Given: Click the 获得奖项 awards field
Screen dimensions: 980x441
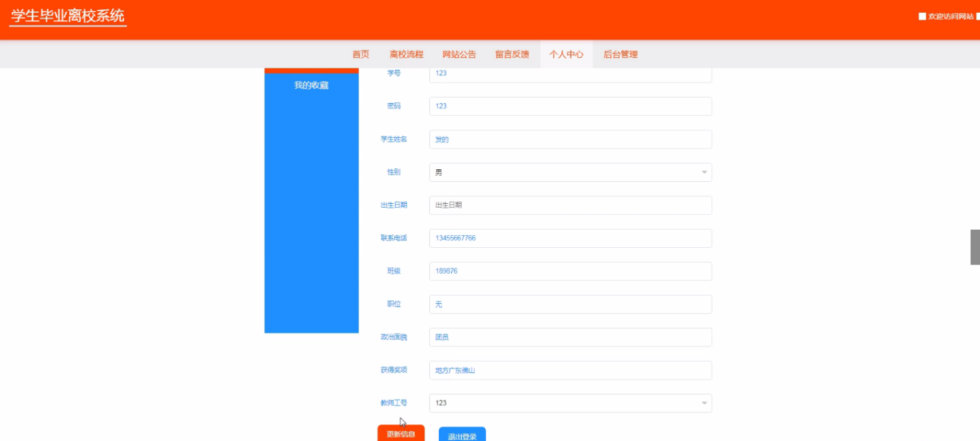Looking at the screenshot, I should pos(570,370).
